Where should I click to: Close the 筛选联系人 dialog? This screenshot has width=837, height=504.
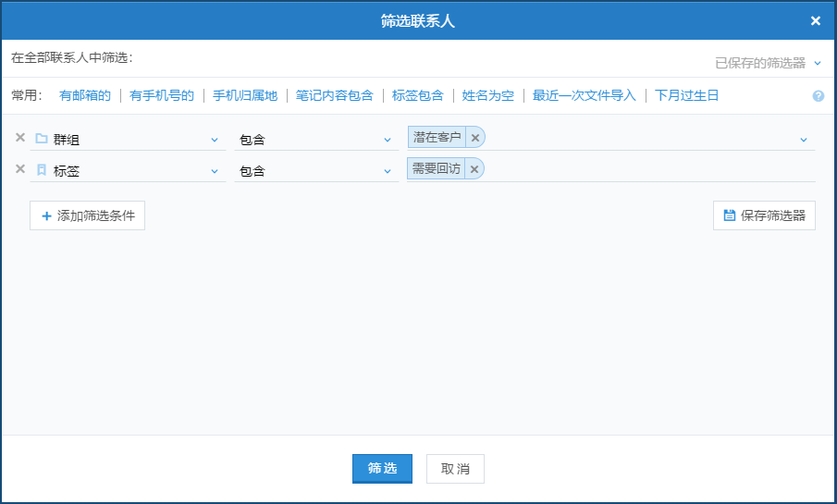[815, 21]
